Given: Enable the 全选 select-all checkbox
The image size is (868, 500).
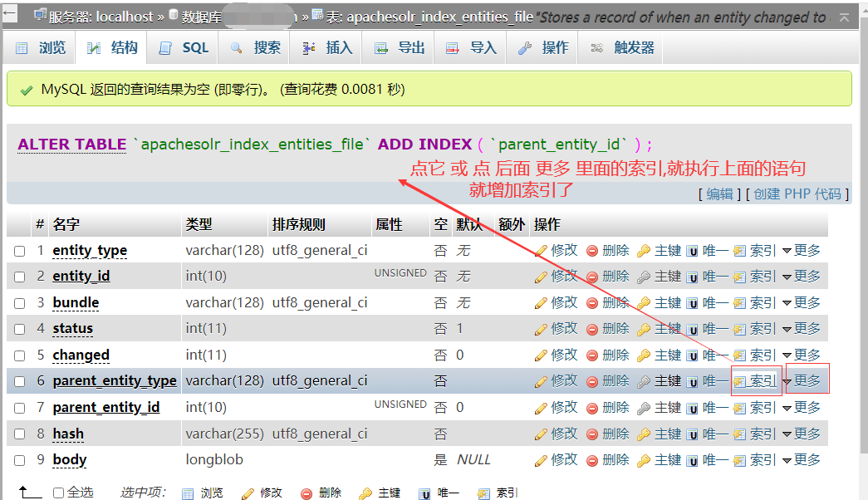Looking at the screenshot, I should pyautogui.click(x=58, y=493).
